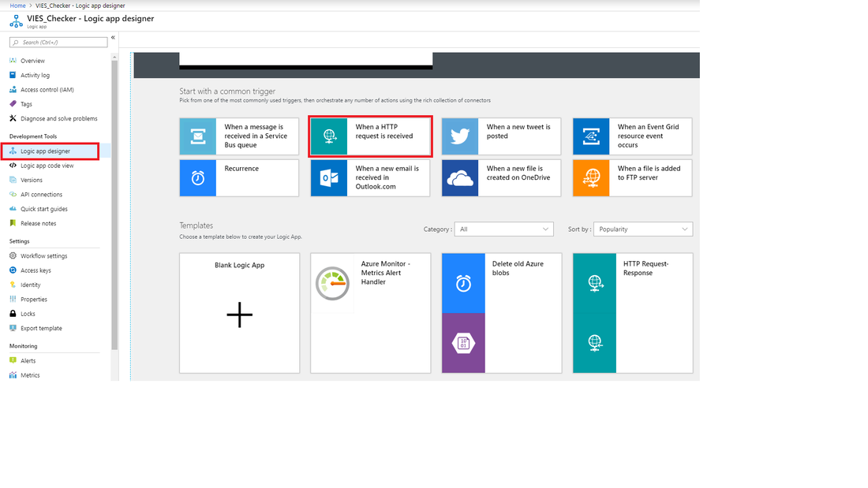Image resolution: width=868 pixels, height=488 pixels.
Task: Collapse the left sidebar menu
Action: 112,35
